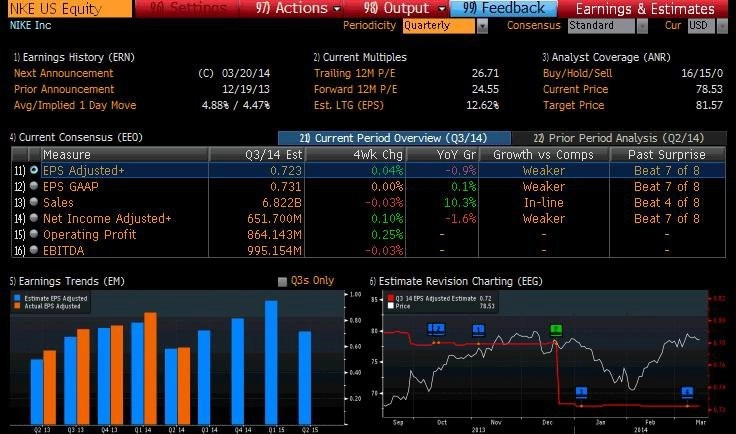Click the Trailing 12M P/E value 26.71
The image size is (736, 434).
point(485,73)
